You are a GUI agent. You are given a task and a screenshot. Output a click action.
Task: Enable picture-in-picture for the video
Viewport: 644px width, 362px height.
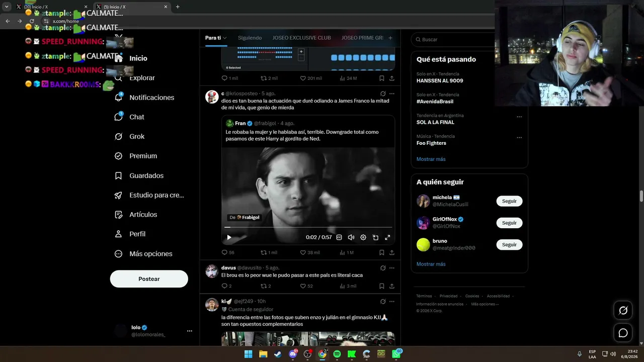click(x=375, y=237)
